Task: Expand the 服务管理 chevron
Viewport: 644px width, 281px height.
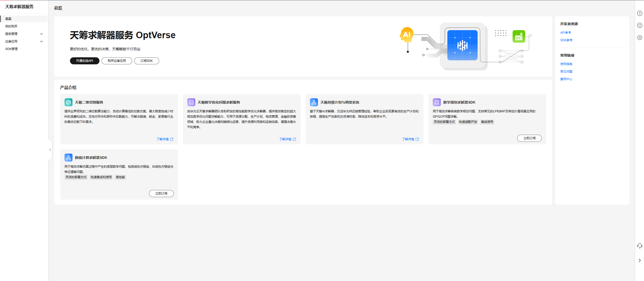Action: pos(42,34)
